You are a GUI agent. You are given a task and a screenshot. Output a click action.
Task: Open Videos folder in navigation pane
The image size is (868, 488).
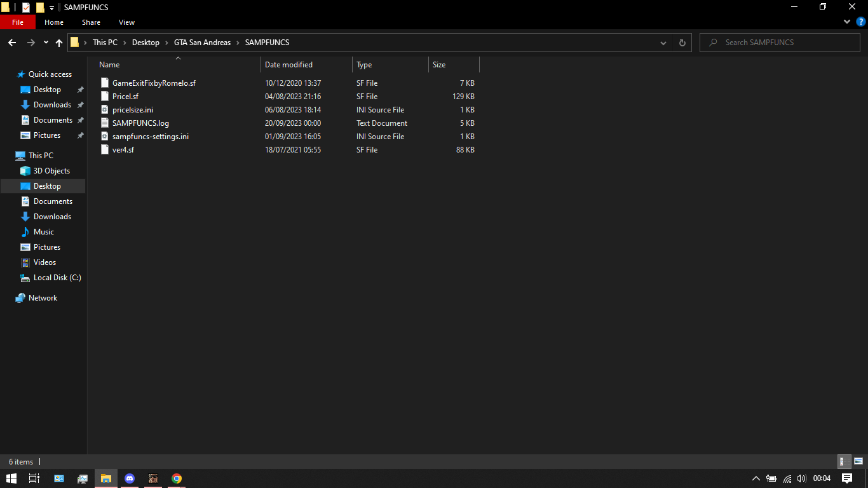[x=44, y=262]
